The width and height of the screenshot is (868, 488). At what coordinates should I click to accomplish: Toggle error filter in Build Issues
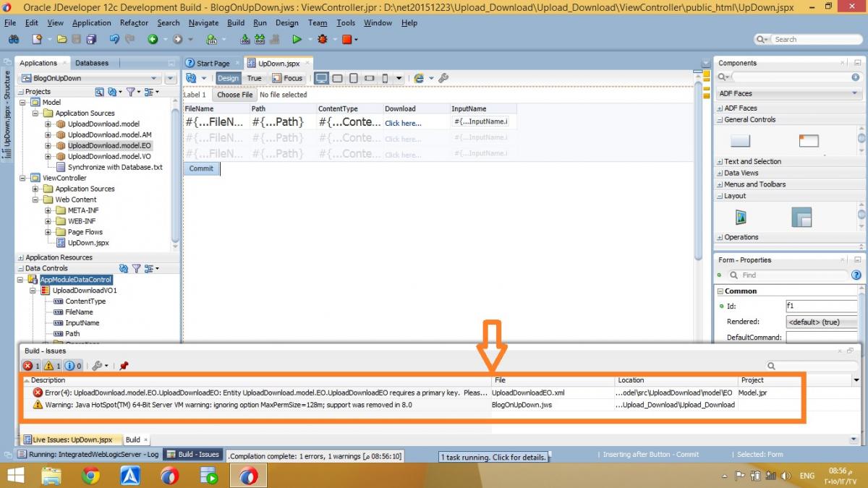pyautogui.click(x=31, y=366)
